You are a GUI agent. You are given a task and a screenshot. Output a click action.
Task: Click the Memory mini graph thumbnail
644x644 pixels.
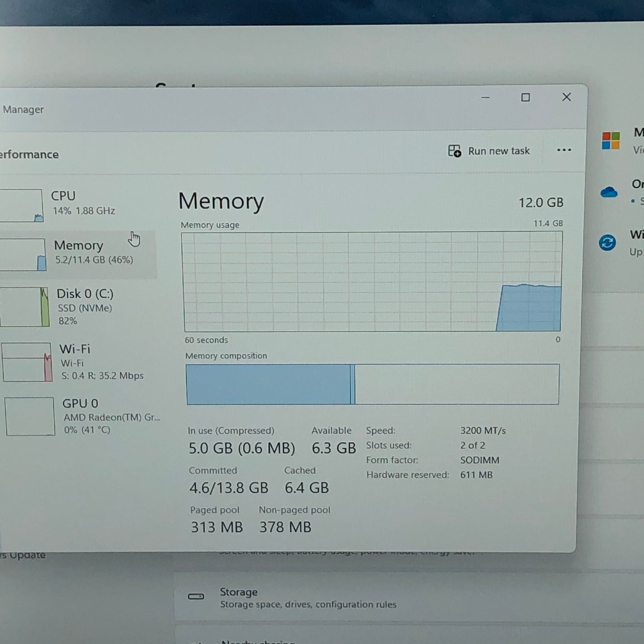(x=22, y=254)
